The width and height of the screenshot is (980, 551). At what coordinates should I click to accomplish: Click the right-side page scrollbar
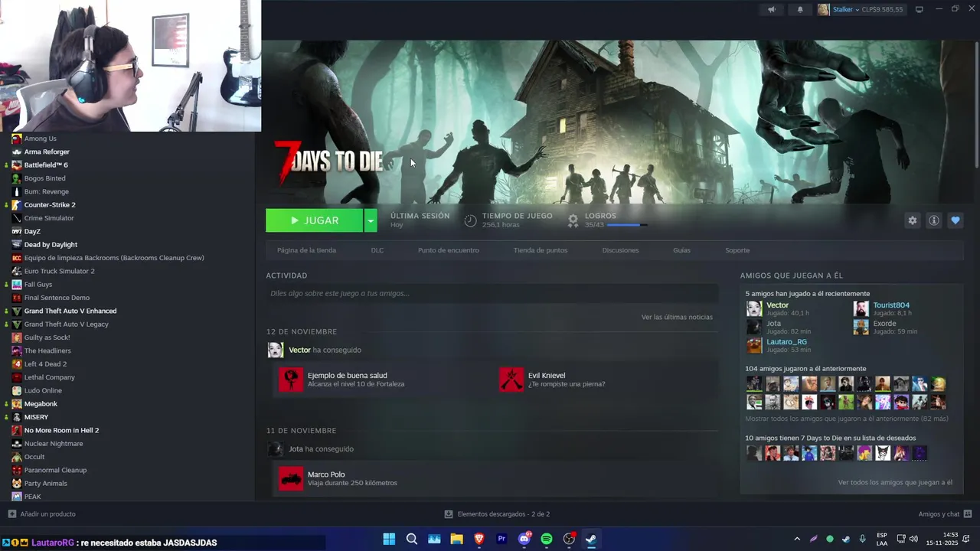point(976,103)
